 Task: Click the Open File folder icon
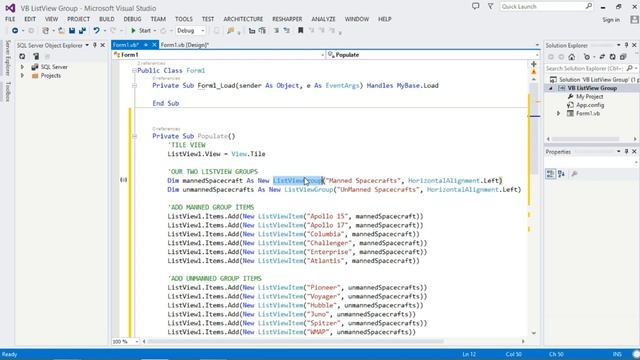point(61,31)
